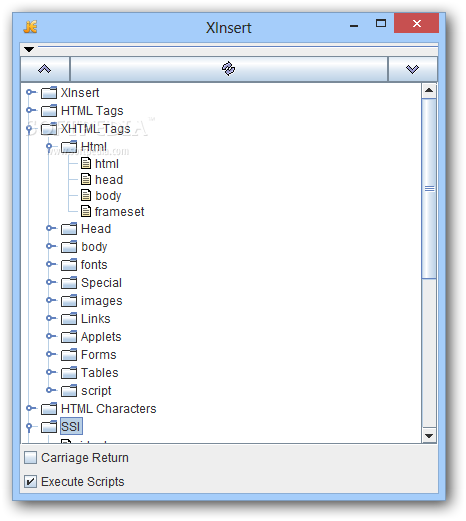Select the Applets folder label

pos(101,337)
